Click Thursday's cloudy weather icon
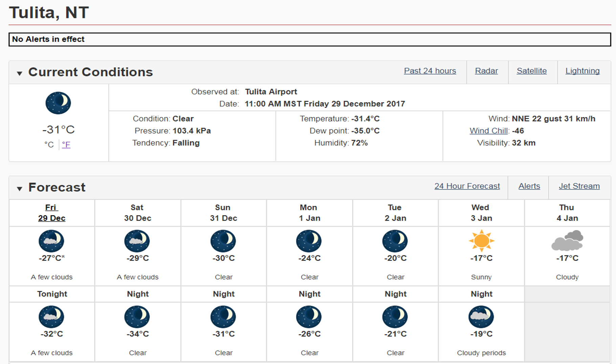The image size is (616, 364). (567, 241)
